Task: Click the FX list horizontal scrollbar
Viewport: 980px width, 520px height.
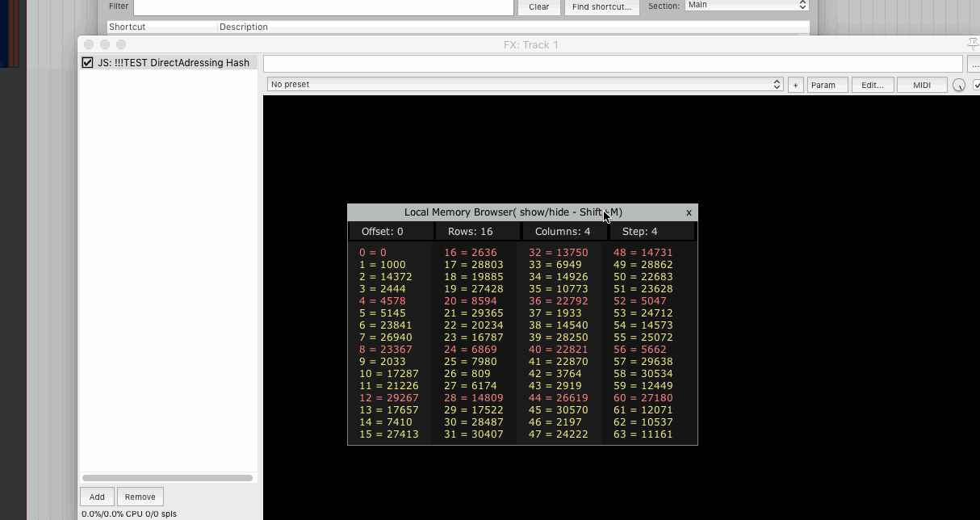Action: 167,478
